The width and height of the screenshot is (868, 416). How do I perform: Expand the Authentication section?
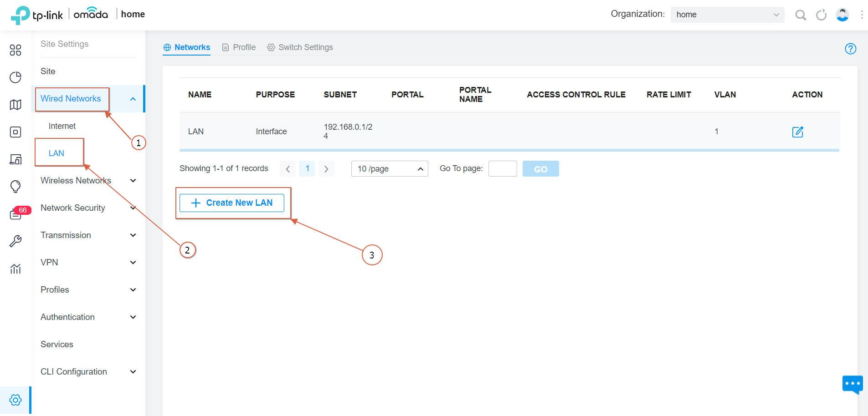pos(133,317)
